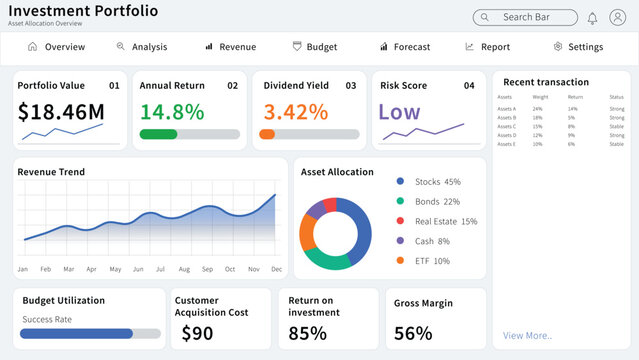This screenshot has width=639, height=360.
Task: Click the gear icon beside Settings
Action: point(558,46)
